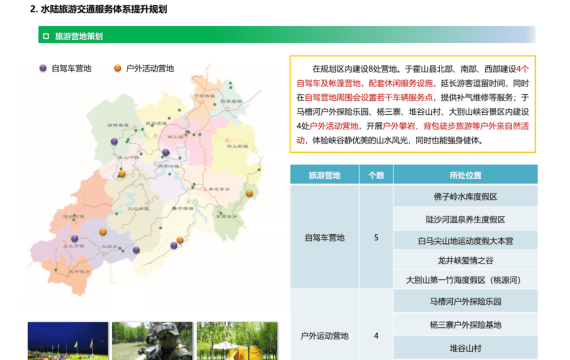Screen dimensions: 570x360
Task: Click the 龙井峡爱情之谷 table entry
Action: [x=465, y=260]
